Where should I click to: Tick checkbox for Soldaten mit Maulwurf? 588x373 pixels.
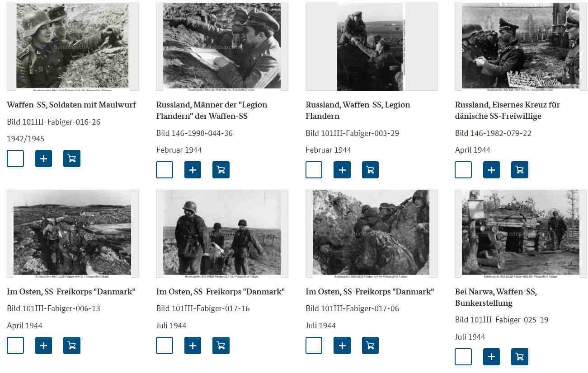[15, 159]
